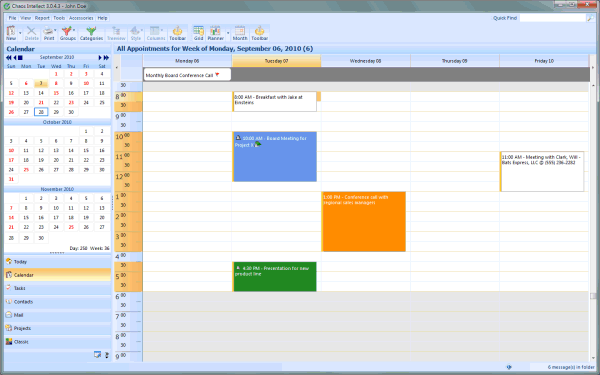Open the Accessories menu
This screenshot has width=600, height=375.
(81, 18)
